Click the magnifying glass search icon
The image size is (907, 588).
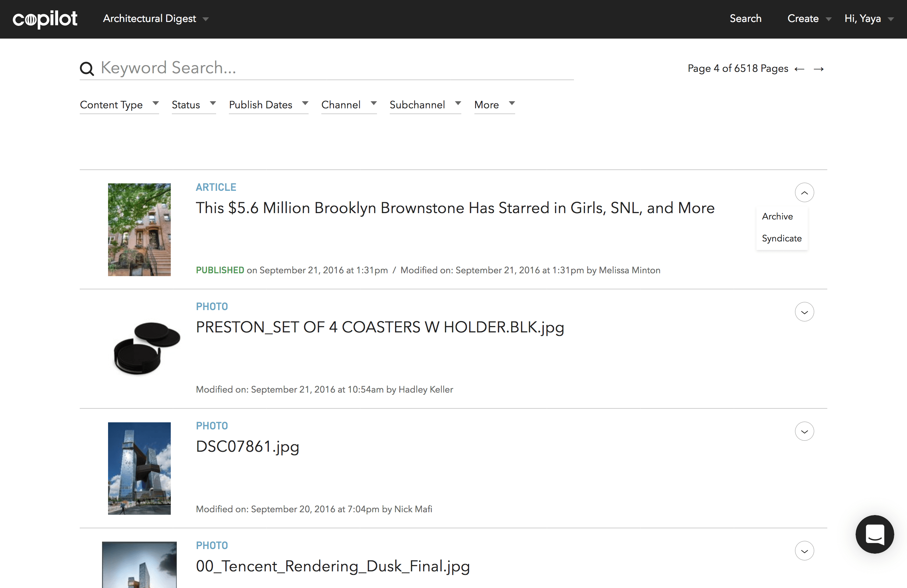(x=87, y=69)
